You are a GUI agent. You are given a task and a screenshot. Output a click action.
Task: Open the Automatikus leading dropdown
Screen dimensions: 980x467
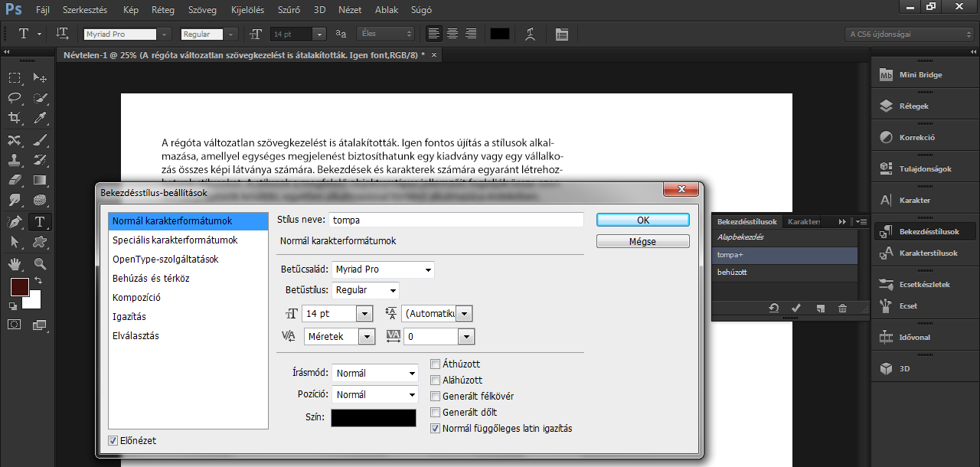[464, 314]
